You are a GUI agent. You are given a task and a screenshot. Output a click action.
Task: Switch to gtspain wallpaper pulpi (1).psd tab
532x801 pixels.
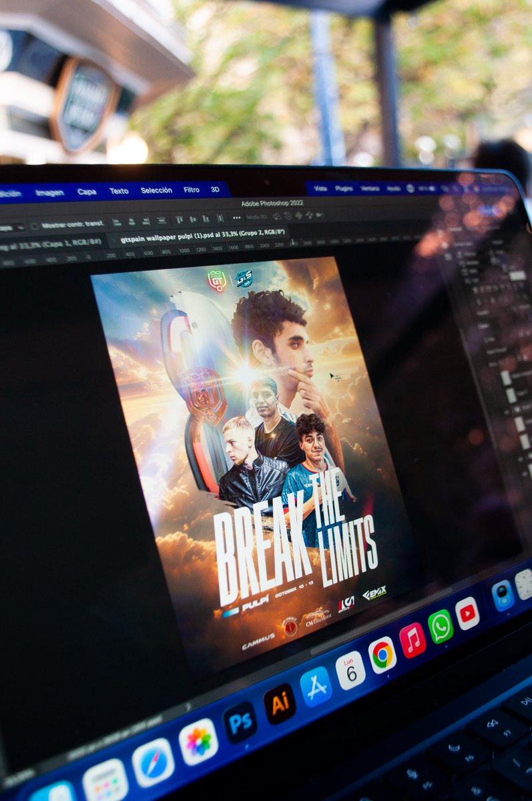pos(203,235)
